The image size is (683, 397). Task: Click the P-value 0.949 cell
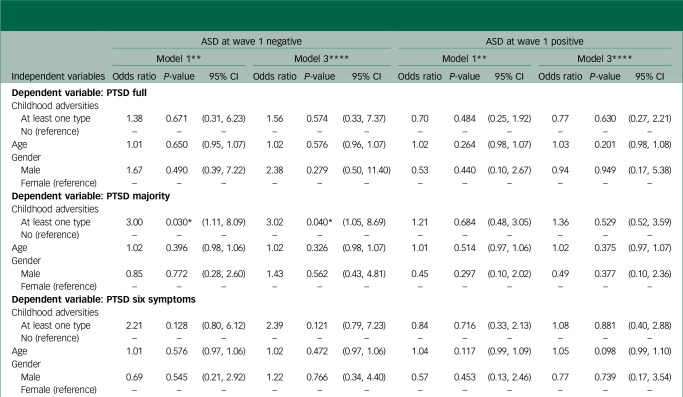(x=605, y=170)
